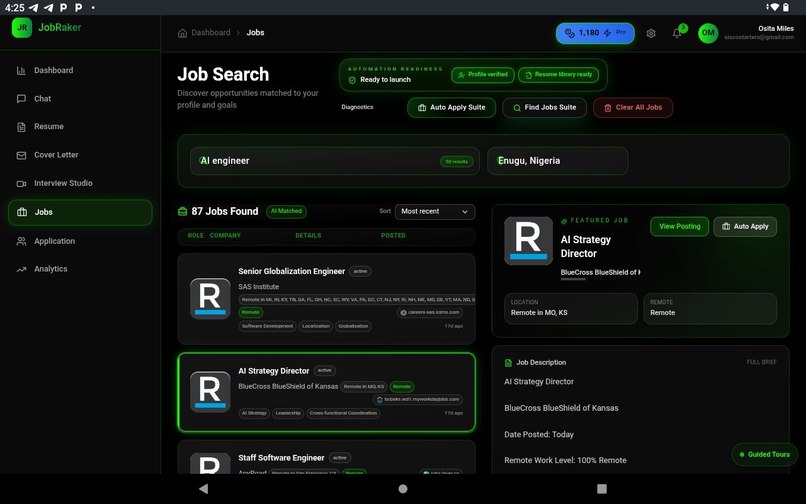Click the Resume library ready badge
The height and width of the screenshot is (504, 806).
(x=558, y=75)
